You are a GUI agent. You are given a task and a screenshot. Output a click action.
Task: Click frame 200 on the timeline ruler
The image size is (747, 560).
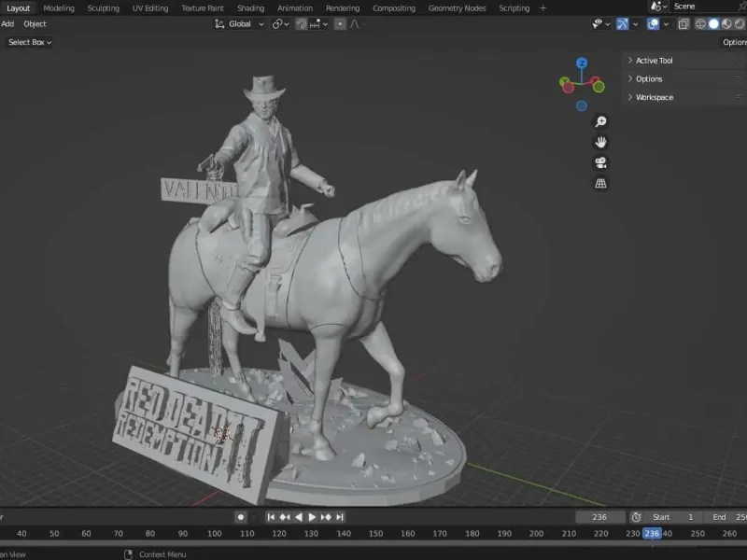click(536, 533)
